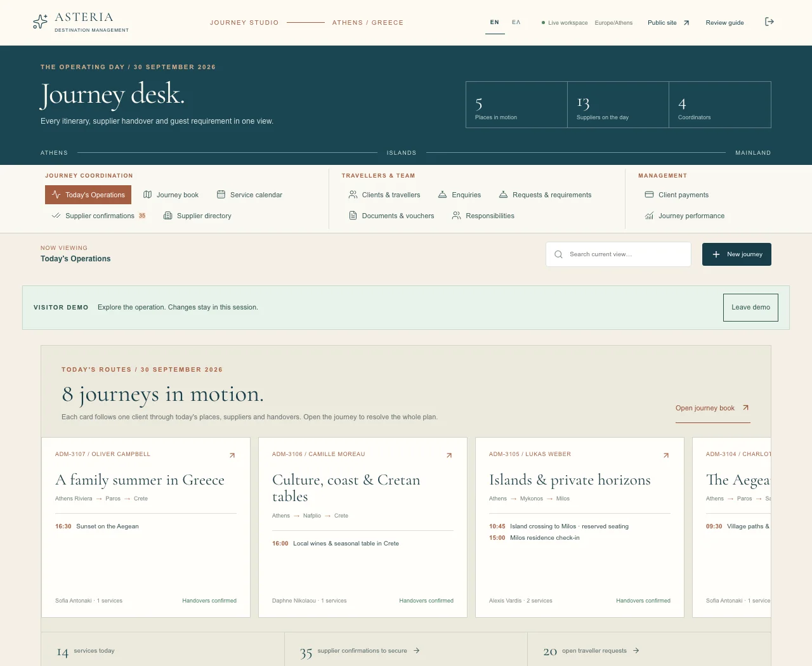View Journey performance
This screenshot has height=666, width=812.
[684, 216]
